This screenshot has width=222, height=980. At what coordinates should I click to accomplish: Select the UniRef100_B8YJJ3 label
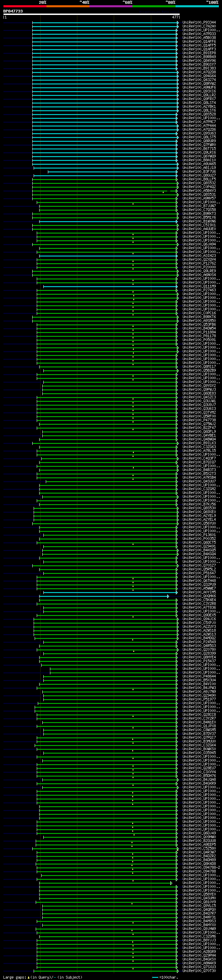pyautogui.click(x=199, y=940)
